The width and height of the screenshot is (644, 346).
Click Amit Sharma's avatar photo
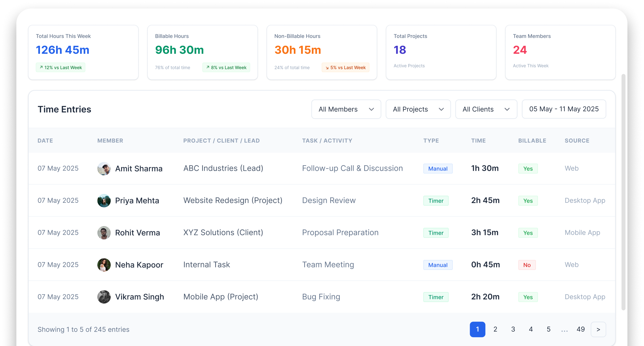tap(104, 168)
